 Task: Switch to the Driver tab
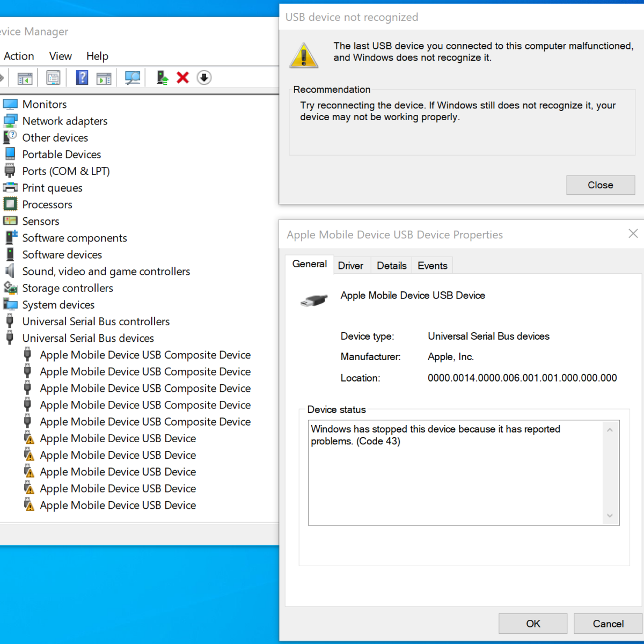pos(350,266)
